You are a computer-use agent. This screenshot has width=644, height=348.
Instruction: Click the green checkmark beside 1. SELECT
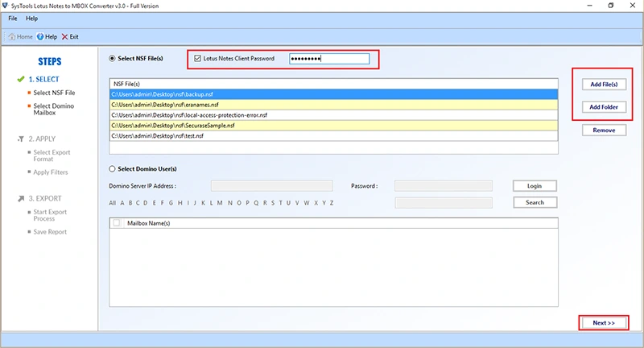pos(21,79)
